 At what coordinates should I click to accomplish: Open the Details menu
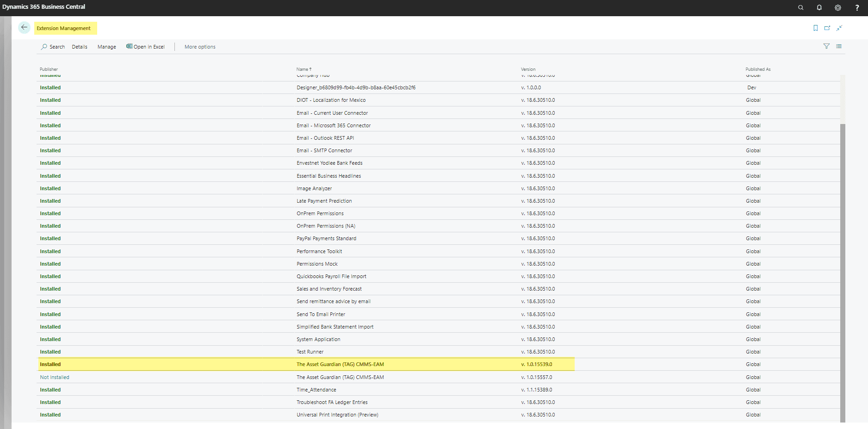pos(80,47)
